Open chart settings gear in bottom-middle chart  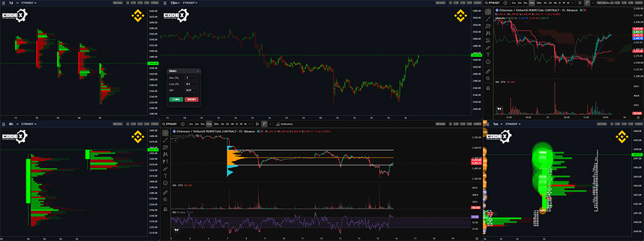click(477, 238)
